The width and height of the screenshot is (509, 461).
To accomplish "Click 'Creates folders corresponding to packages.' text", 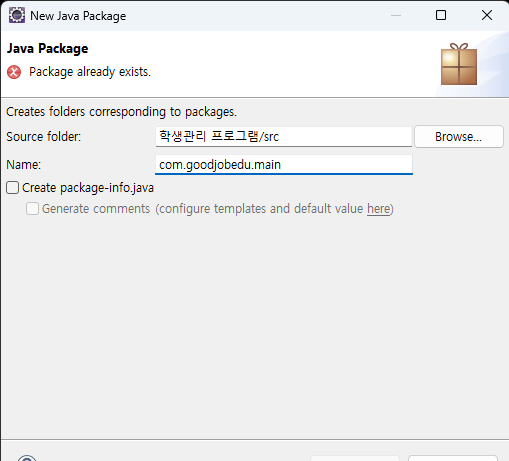I will coord(122,112).
